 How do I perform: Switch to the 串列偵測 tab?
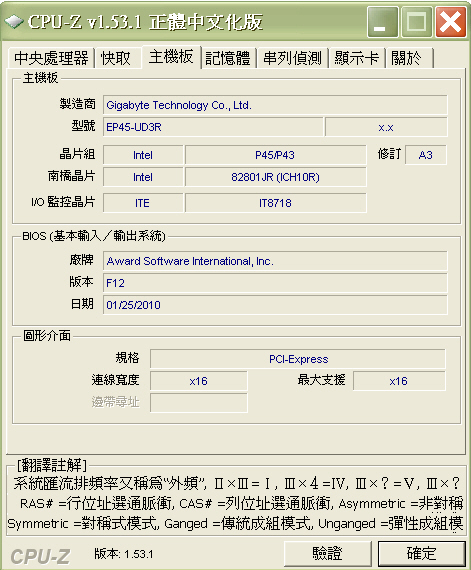point(293,58)
